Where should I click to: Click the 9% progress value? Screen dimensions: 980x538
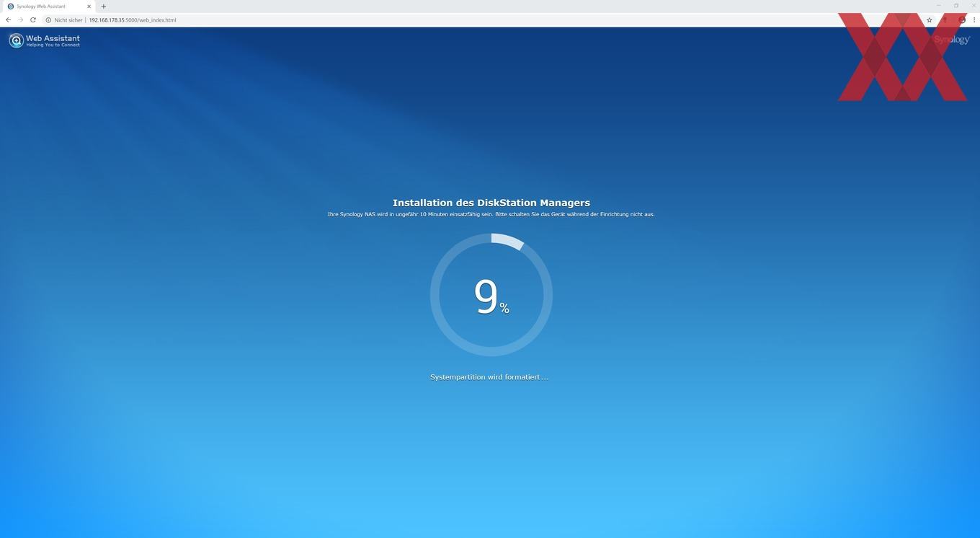click(491, 297)
